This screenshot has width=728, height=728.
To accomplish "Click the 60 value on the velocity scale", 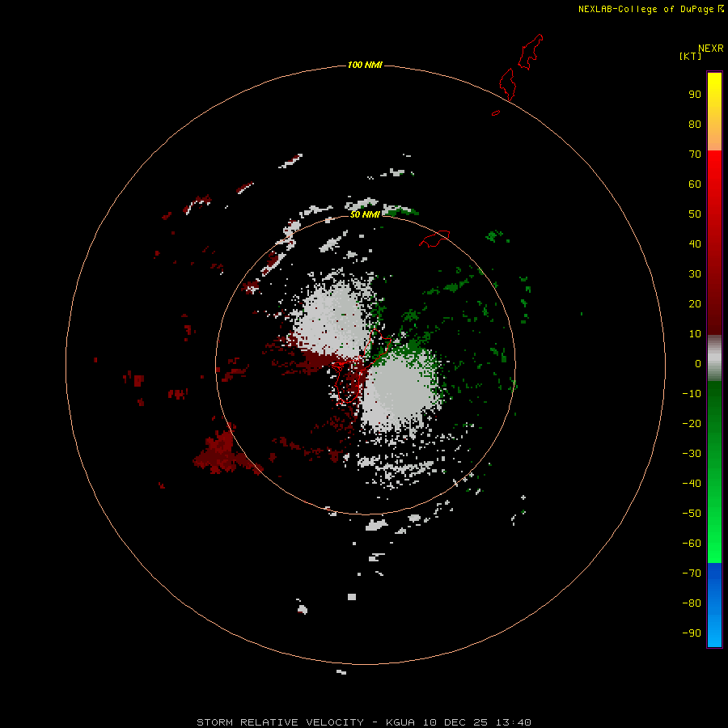I will 695,184.
